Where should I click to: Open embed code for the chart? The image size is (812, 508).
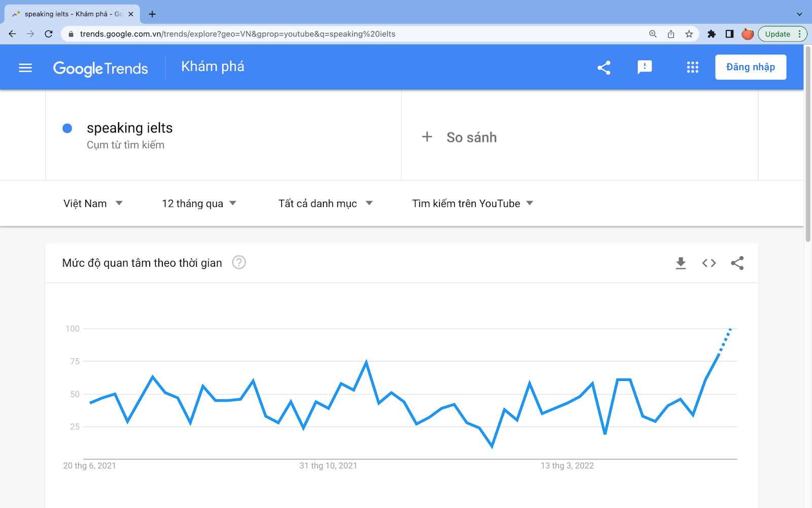click(x=709, y=263)
